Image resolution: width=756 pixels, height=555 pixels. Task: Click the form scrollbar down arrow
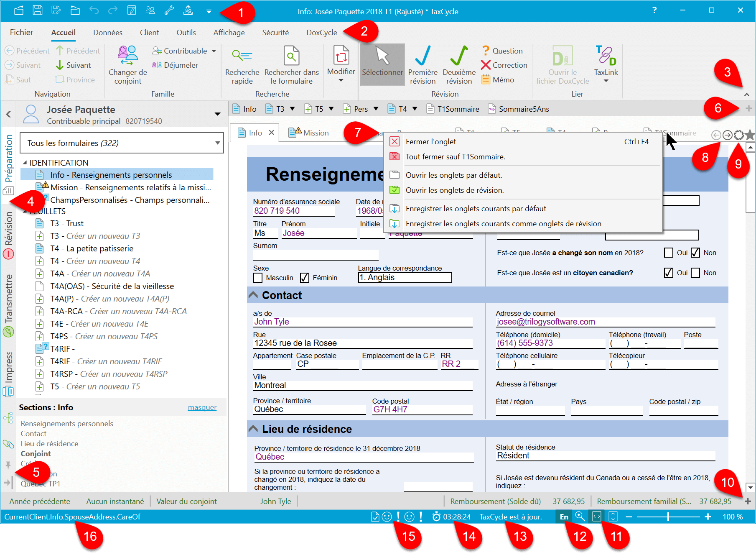pos(751,487)
